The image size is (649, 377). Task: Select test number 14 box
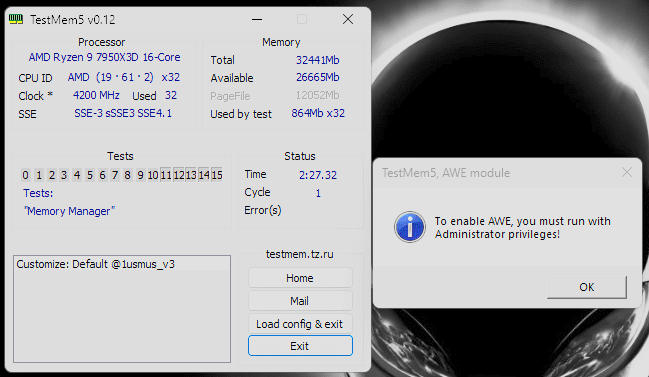click(x=204, y=175)
